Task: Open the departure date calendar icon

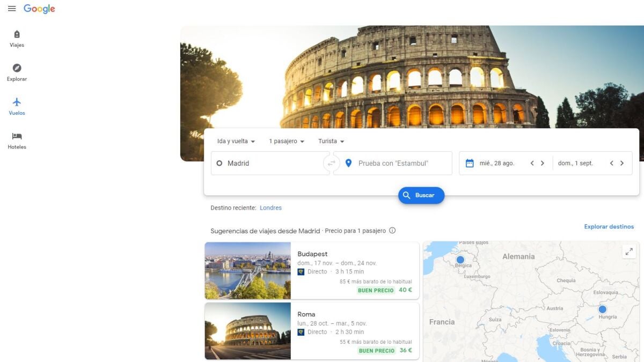Action: point(470,163)
